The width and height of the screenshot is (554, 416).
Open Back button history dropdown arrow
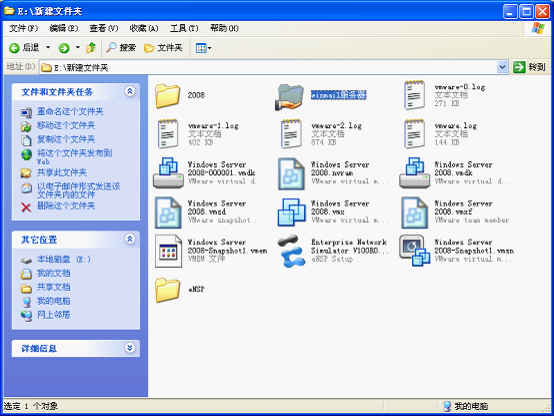point(48,48)
